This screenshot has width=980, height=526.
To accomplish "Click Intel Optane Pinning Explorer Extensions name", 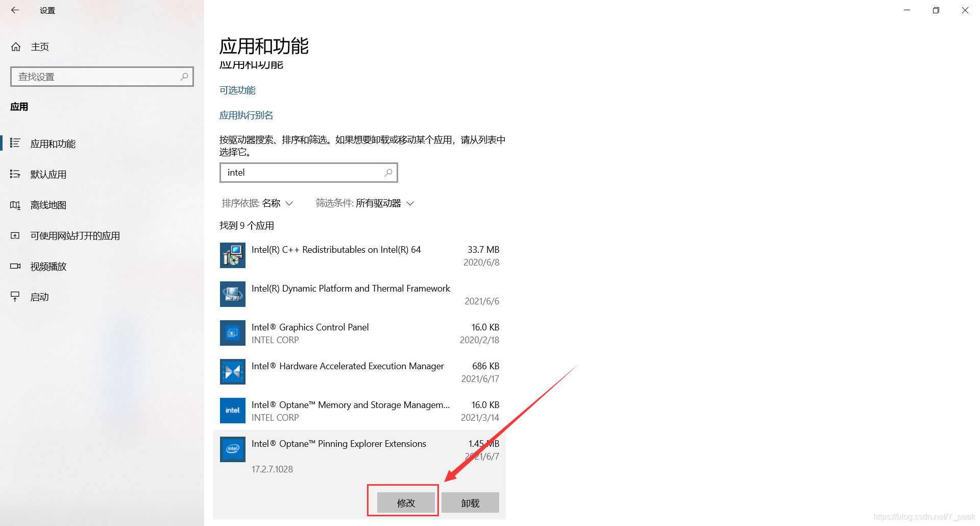I will click(x=339, y=444).
